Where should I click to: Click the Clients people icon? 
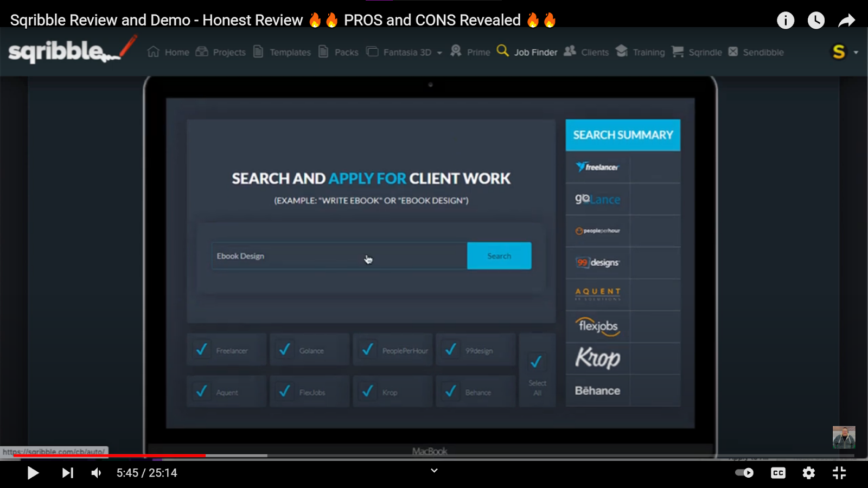(x=570, y=51)
